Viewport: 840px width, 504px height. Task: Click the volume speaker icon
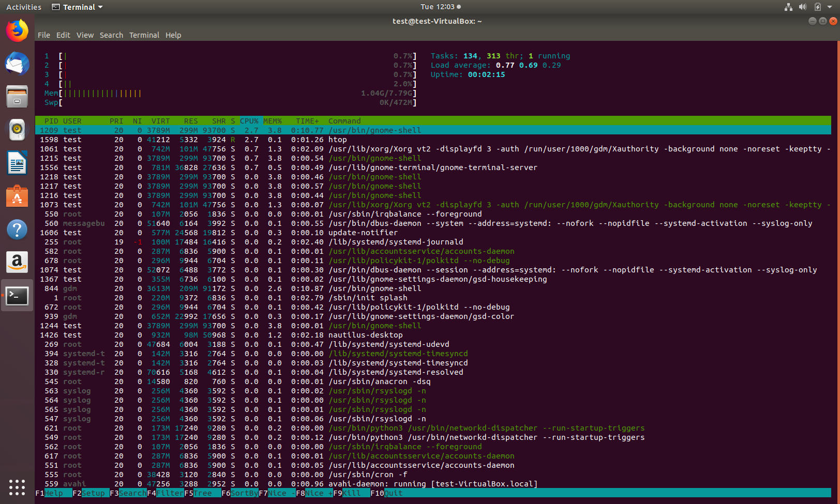coord(803,7)
